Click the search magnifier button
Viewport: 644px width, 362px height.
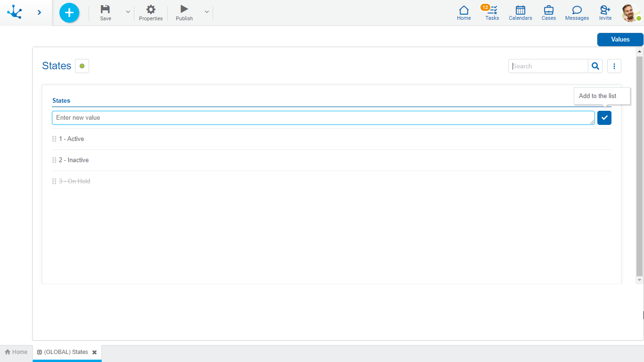(595, 66)
